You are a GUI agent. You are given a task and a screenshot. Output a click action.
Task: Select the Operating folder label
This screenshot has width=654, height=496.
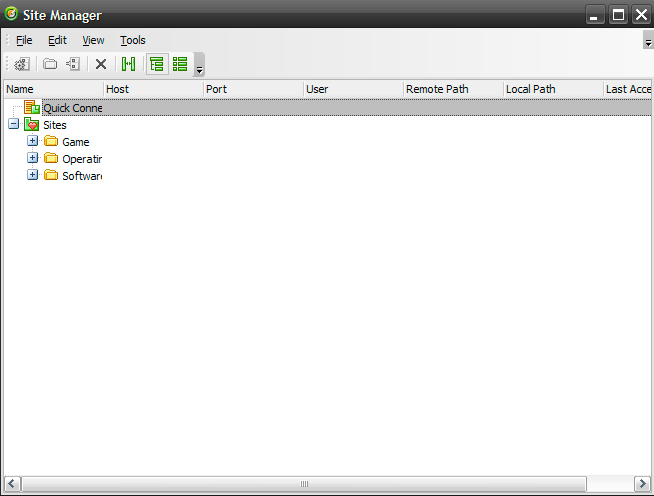pos(82,159)
